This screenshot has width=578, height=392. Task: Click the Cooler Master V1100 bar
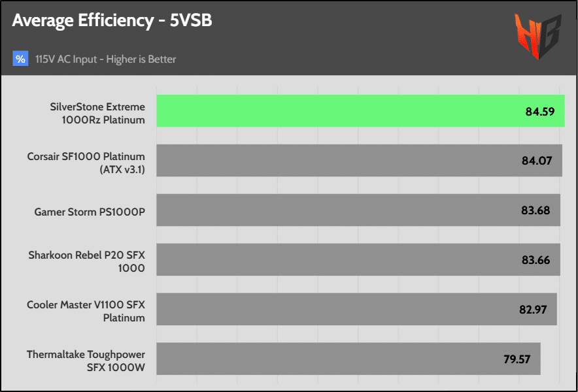[356, 309]
